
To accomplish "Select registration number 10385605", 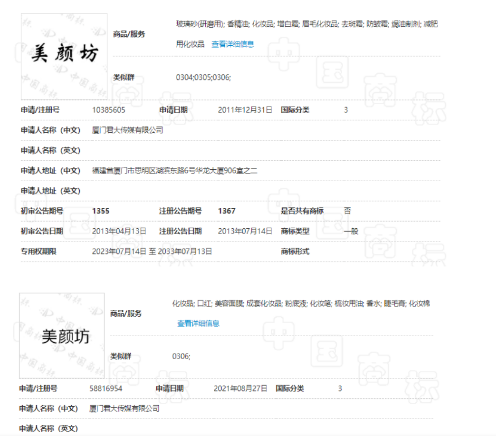I will 109,110.
